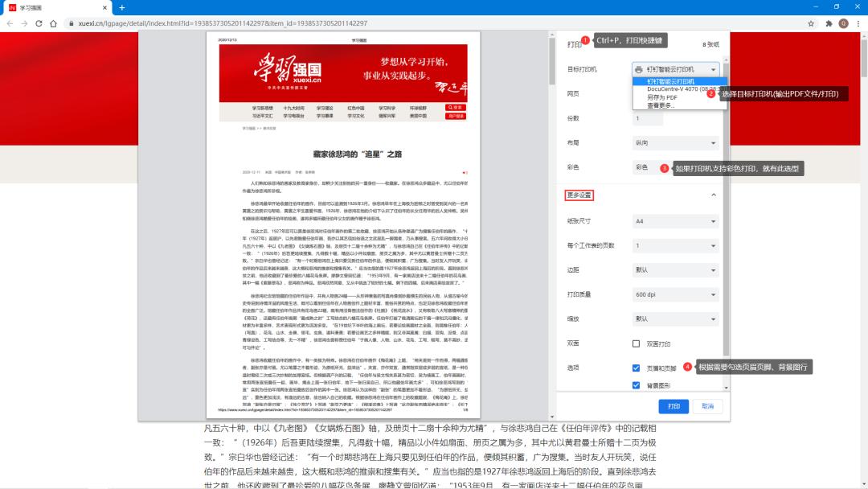Uncheck the 页眉和页脚 option
Screen dimensions: 868x489
point(636,367)
